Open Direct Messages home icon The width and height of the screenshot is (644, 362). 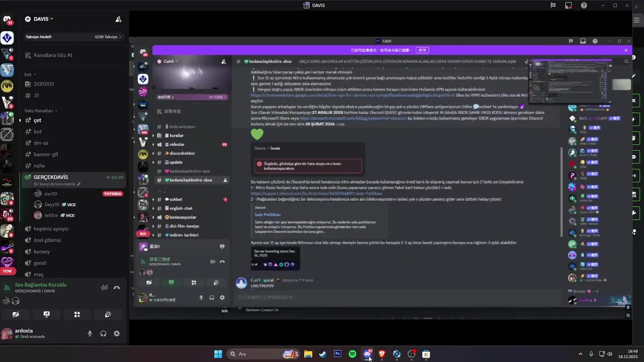7,20
